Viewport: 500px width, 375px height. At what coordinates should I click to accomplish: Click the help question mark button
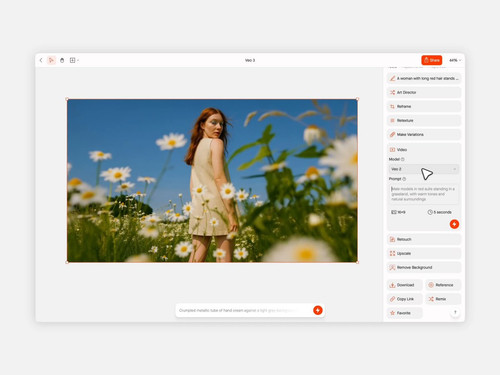coord(455,312)
